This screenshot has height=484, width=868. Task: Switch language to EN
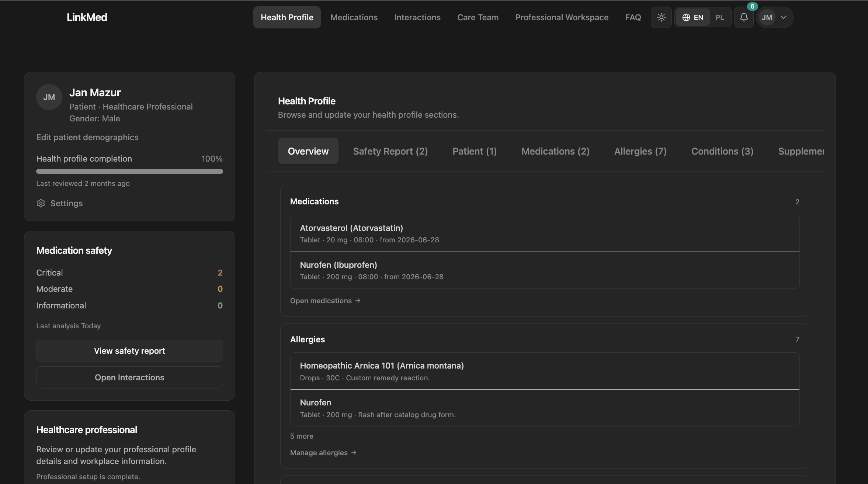click(x=693, y=17)
